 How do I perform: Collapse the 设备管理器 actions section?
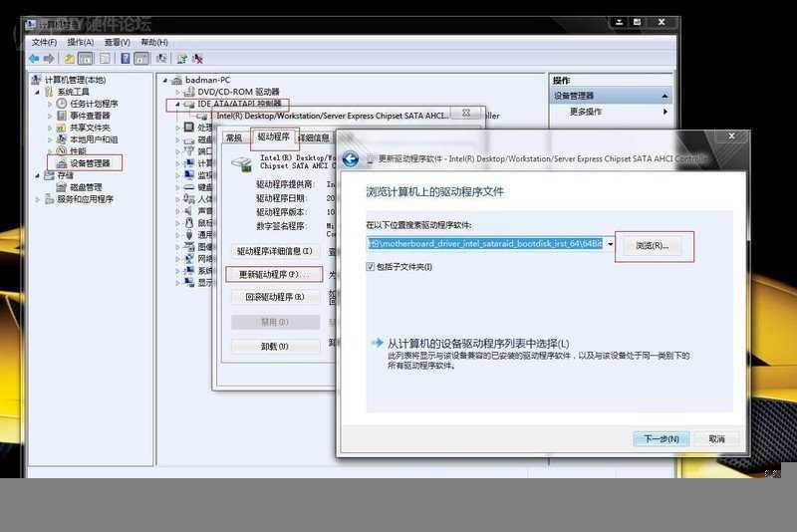click(664, 96)
